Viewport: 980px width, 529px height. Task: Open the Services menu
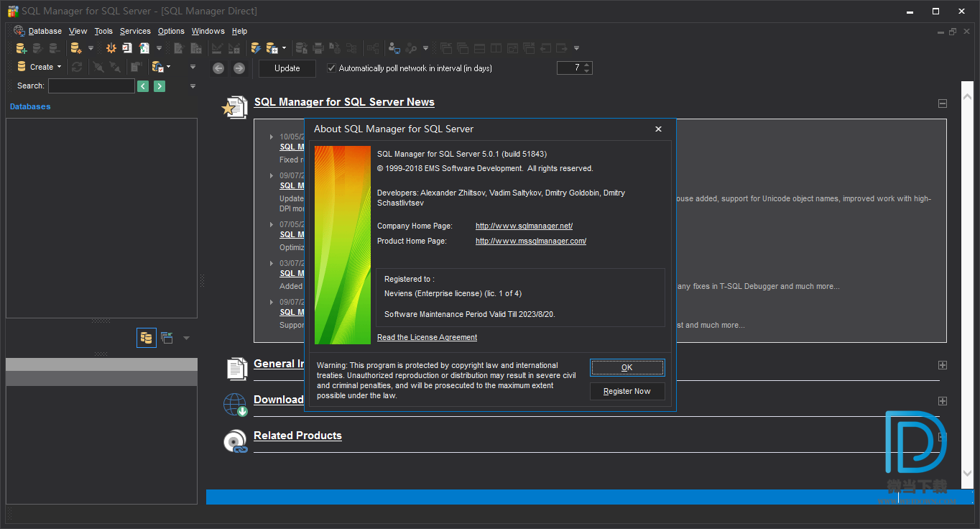[135, 31]
